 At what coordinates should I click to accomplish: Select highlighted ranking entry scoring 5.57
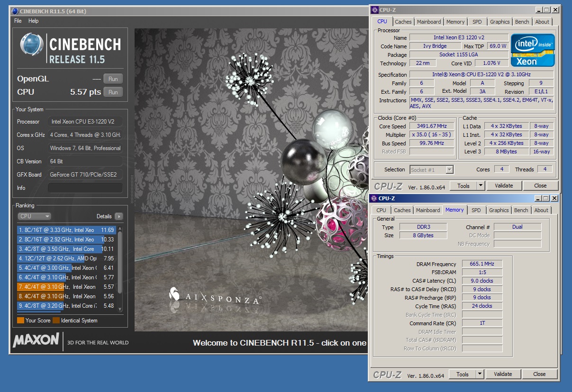click(x=66, y=287)
